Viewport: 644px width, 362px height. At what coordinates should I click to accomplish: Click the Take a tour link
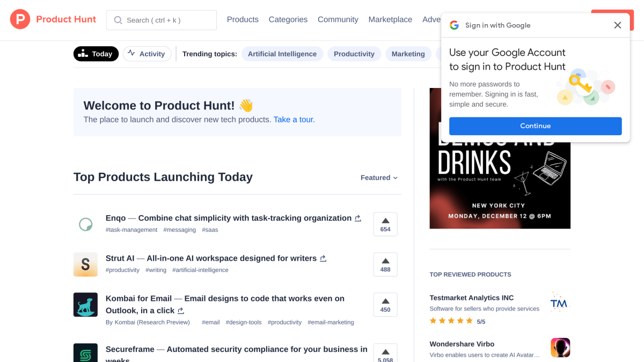click(x=294, y=120)
